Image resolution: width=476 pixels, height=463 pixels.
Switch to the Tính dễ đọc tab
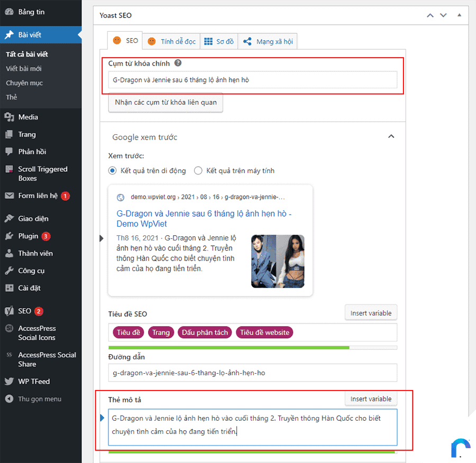point(171,41)
